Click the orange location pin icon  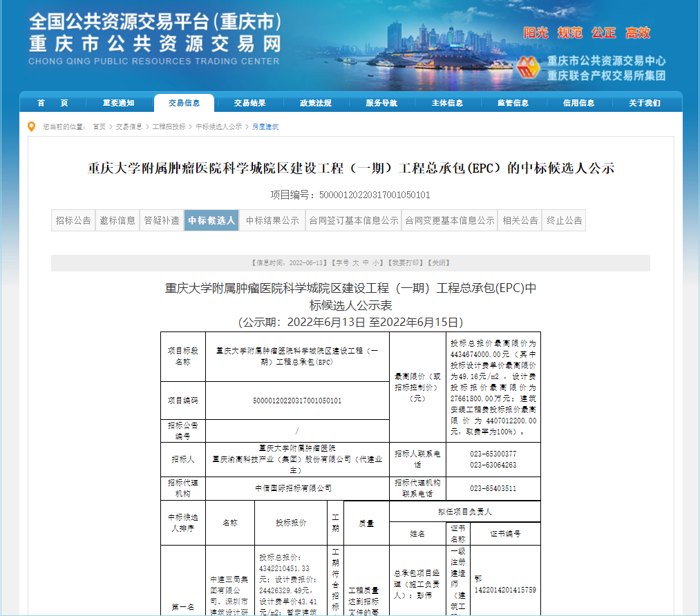(31, 126)
